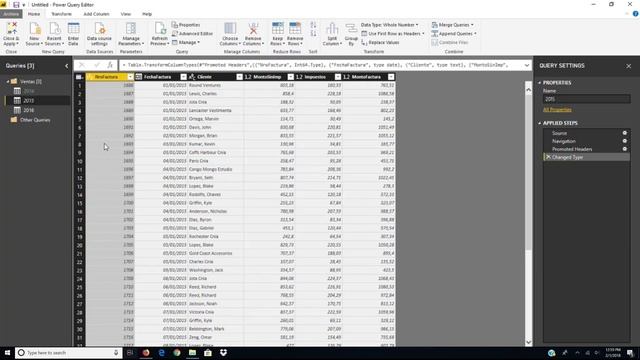
Task: Click the query Name input field
Action: click(x=587, y=99)
